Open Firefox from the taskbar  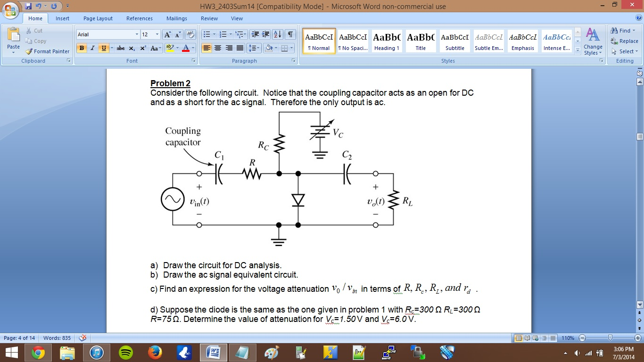[154, 353]
